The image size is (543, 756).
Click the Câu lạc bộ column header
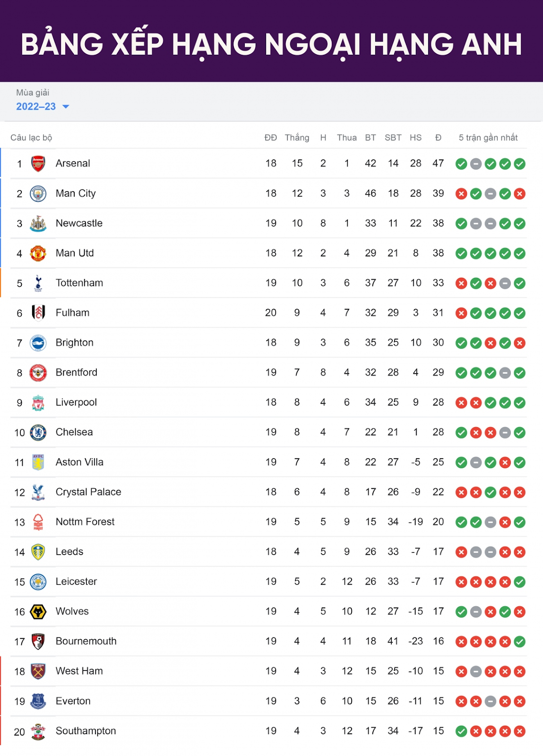click(31, 137)
